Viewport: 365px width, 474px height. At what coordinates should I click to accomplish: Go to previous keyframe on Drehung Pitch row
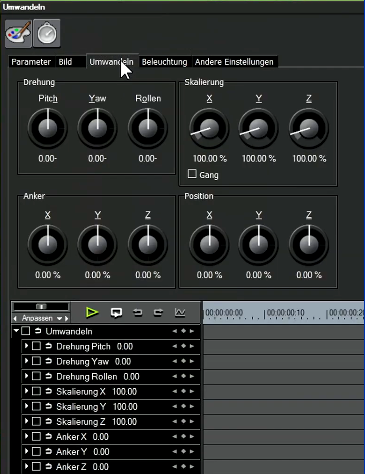coord(174,346)
